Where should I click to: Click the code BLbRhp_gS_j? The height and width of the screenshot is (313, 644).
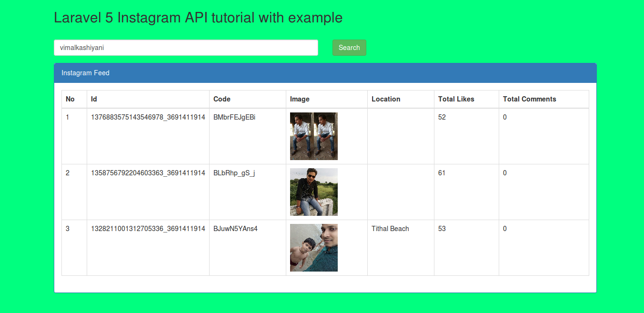(x=234, y=173)
